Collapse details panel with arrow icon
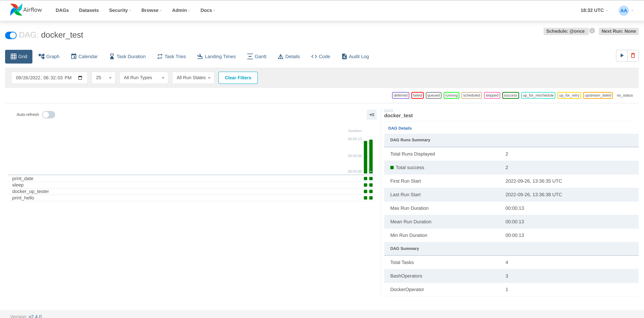Image resolution: width=644 pixels, height=318 pixels. point(371,115)
